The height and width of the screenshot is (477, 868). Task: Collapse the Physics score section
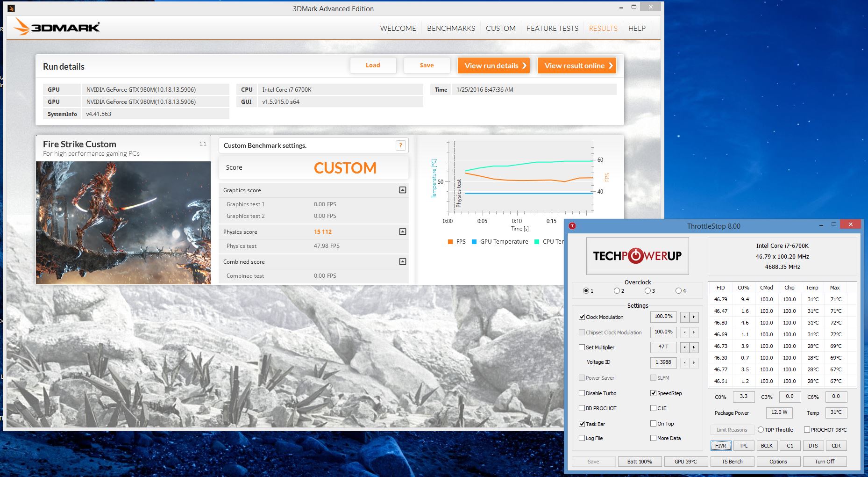click(403, 231)
